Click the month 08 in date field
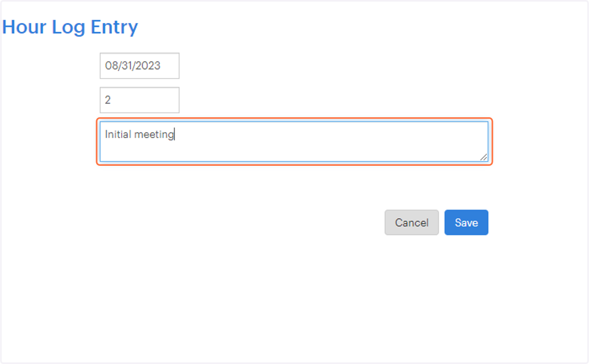This screenshot has width=589, height=364. pos(111,66)
